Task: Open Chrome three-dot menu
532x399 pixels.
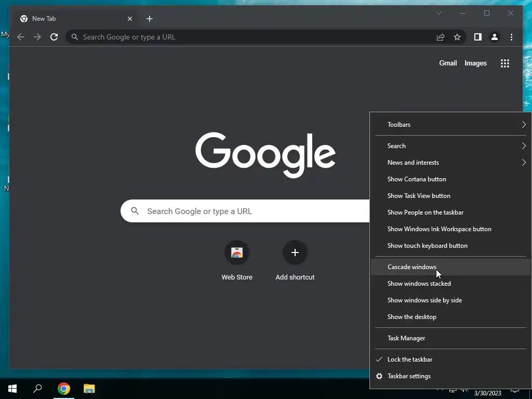Action: pyautogui.click(x=511, y=37)
